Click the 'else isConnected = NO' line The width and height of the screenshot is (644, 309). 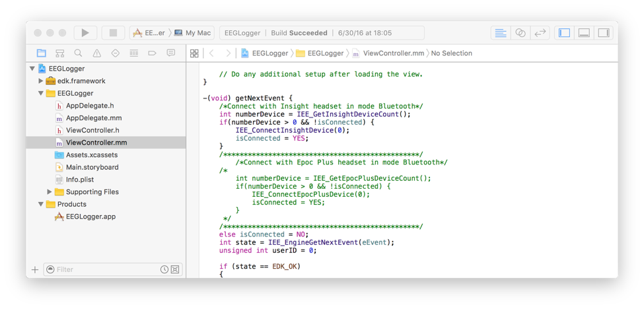[264, 235]
